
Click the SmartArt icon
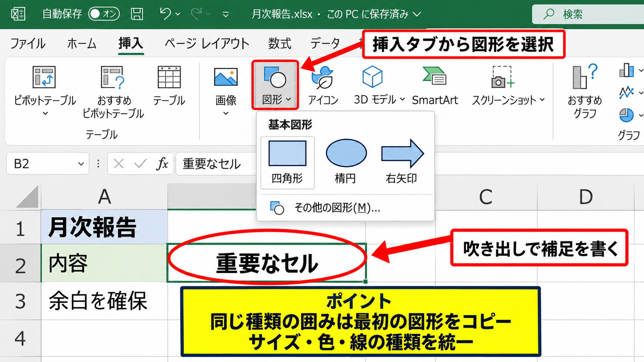[434, 75]
